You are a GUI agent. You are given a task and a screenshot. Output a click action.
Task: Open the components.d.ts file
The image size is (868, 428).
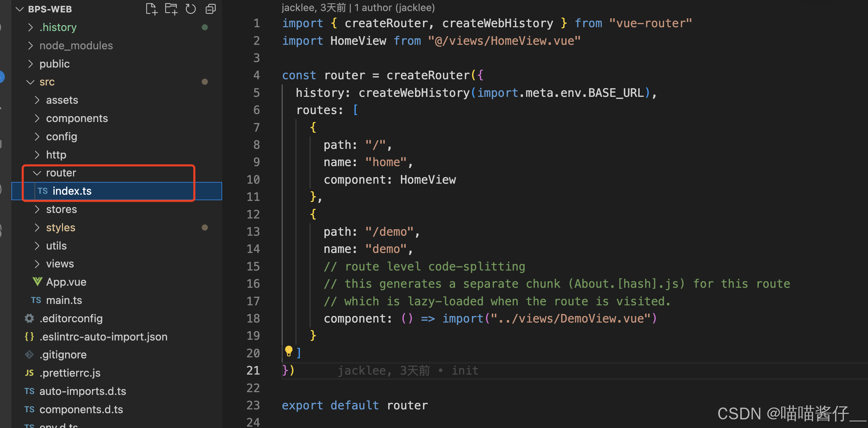[81, 409]
